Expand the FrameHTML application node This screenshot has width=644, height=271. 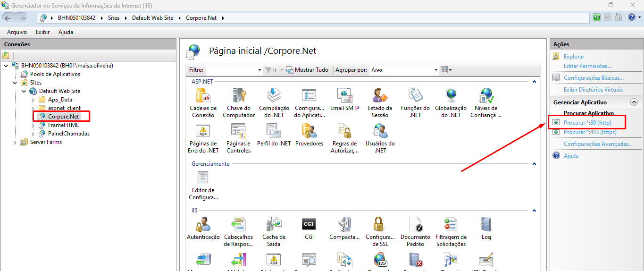pyautogui.click(x=33, y=125)
